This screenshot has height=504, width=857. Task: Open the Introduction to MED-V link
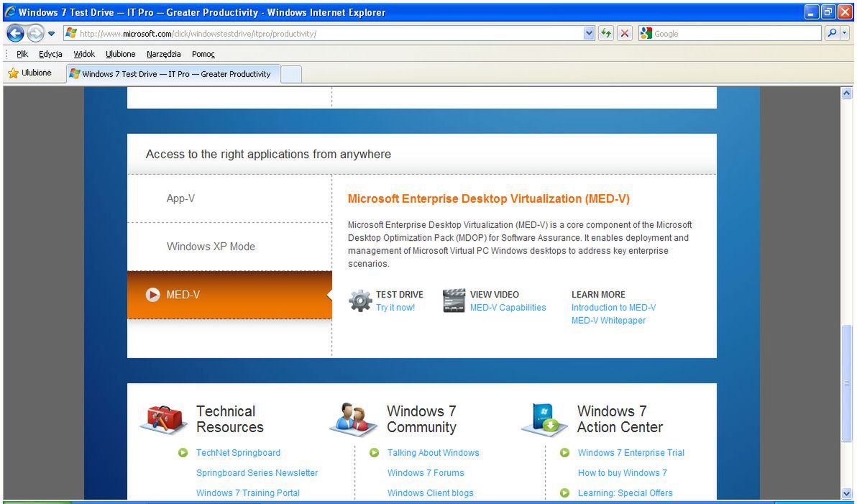tap(613, 308)
